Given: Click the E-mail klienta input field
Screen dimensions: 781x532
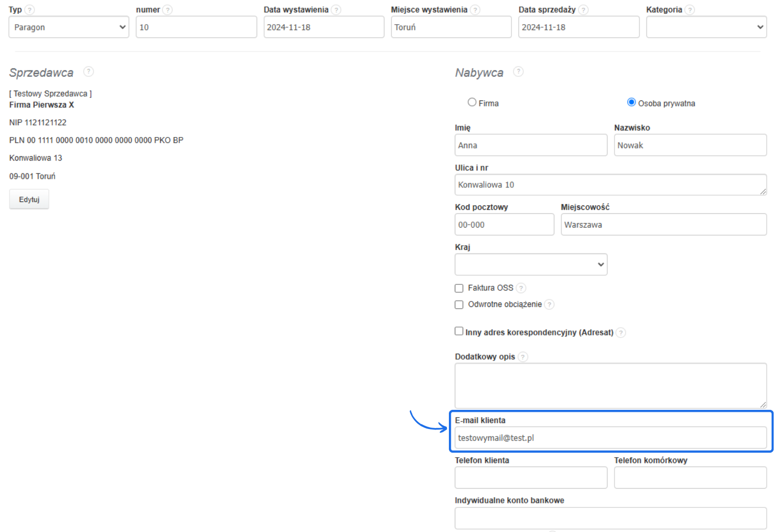Looking at the screenshot, I should 610,438.
